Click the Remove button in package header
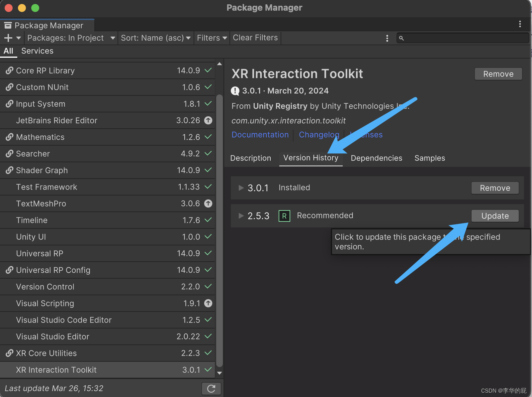Image resolution: width=532 pixels, height=397 pixels. pyautogui.click(x=498, y=74)
